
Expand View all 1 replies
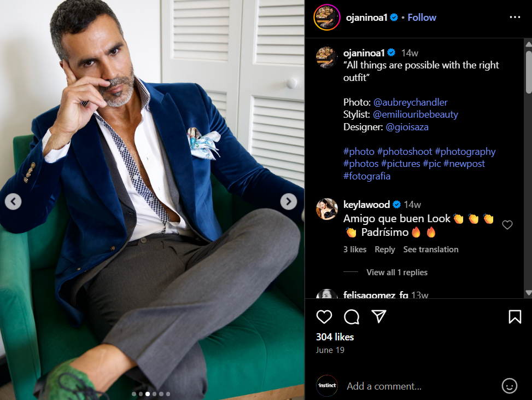click(x=396, y=273)
